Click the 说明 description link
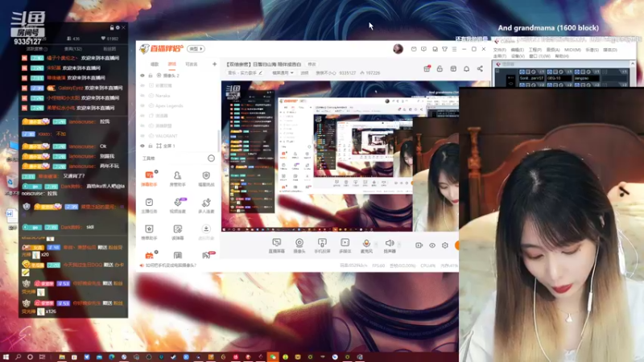The height and width of the screenshot is (362, 644). 304,72
